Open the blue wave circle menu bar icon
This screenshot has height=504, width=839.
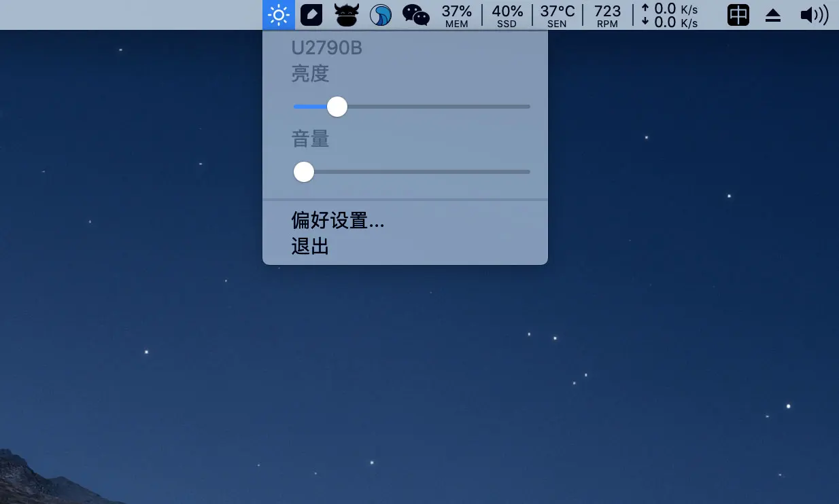(x=380, y=15)
